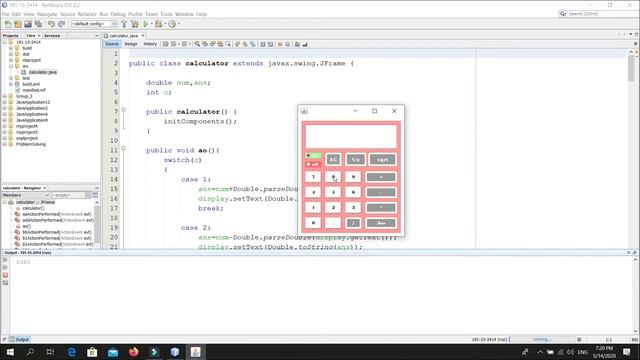Click the Windows search taskbar icon
The image size is (640, 360).
click(x=30, y=352)
